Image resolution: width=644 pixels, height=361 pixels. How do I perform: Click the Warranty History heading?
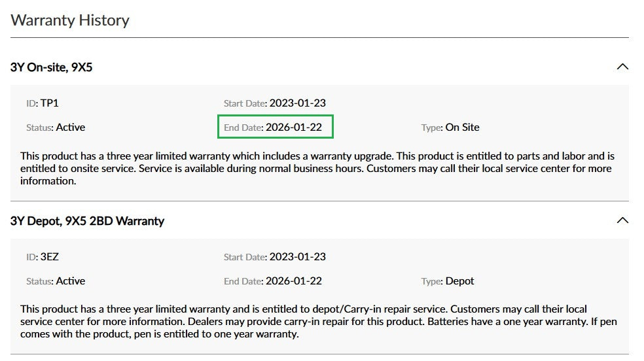70,20
